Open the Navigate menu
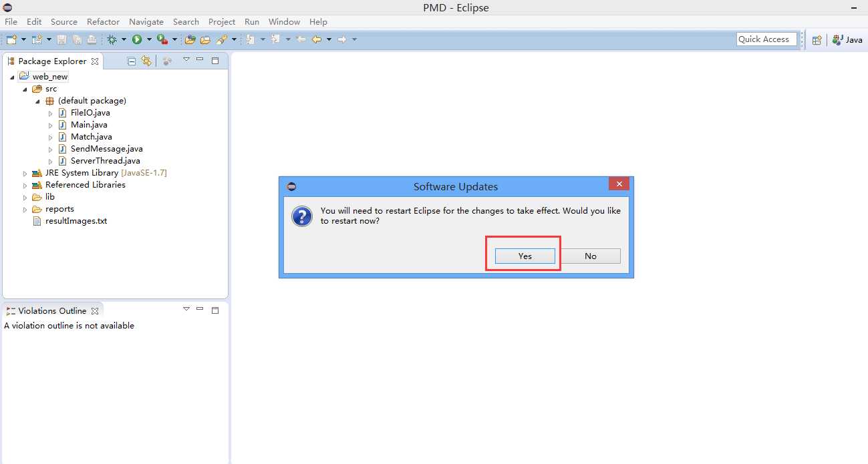868x464 pixels. (146, 22)
